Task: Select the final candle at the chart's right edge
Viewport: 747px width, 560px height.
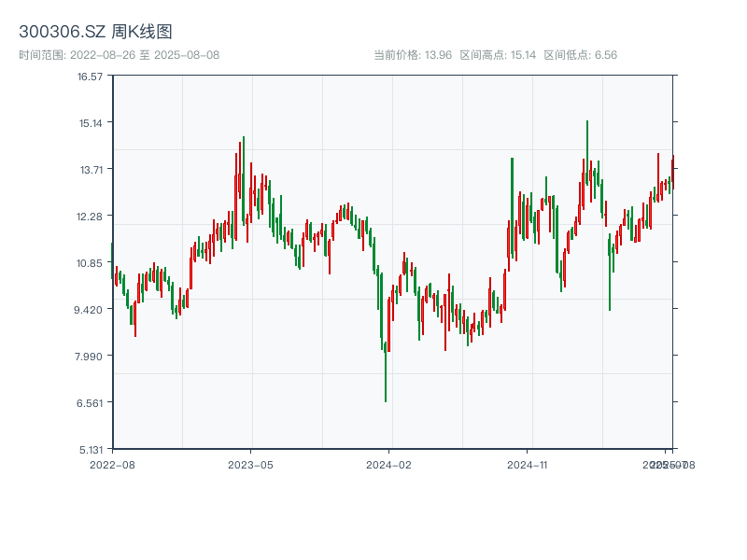Action: (672, 173)
